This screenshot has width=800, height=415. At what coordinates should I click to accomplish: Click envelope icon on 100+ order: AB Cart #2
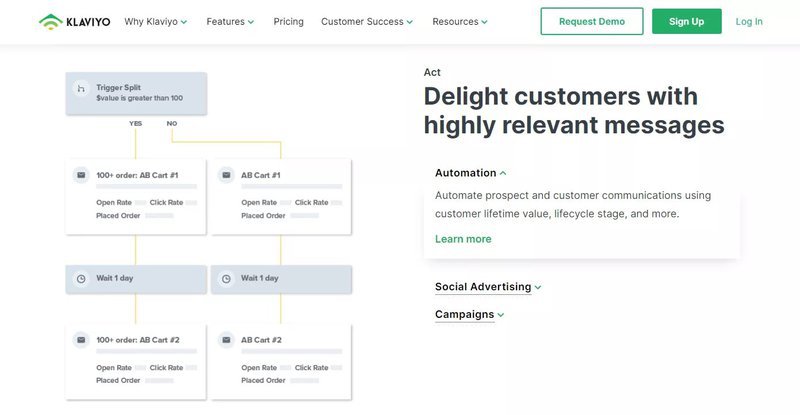[x=81, y=340]
